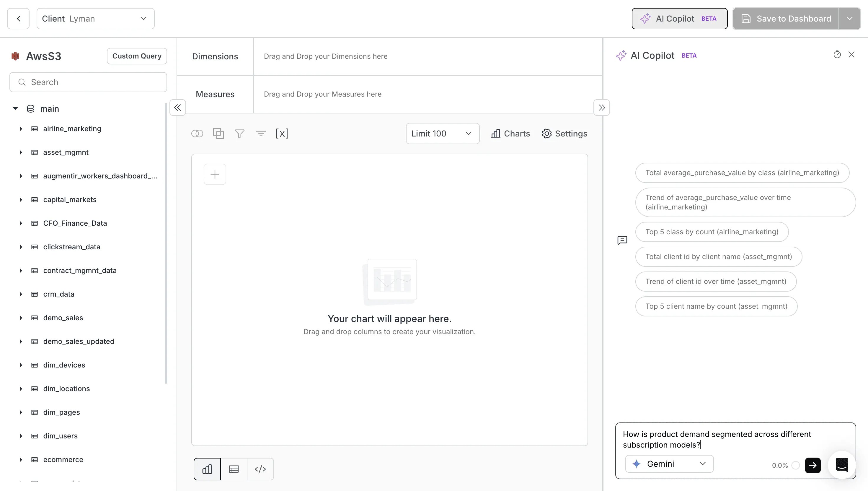
Task: Click the [x] variable icon
Action: click(x=282, y=134)
